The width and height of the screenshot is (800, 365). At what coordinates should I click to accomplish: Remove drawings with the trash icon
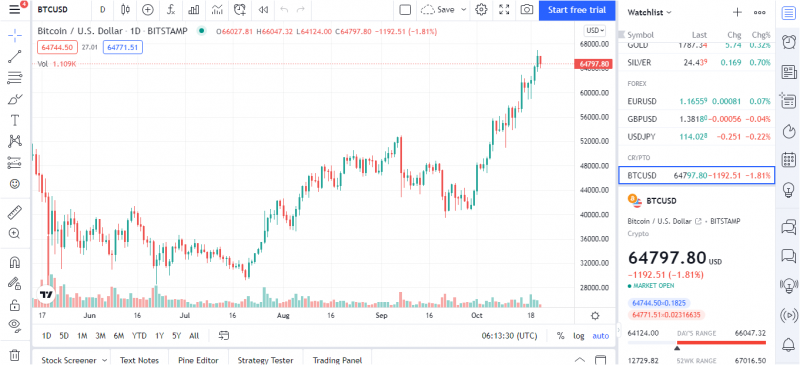[x=15, y=354]
